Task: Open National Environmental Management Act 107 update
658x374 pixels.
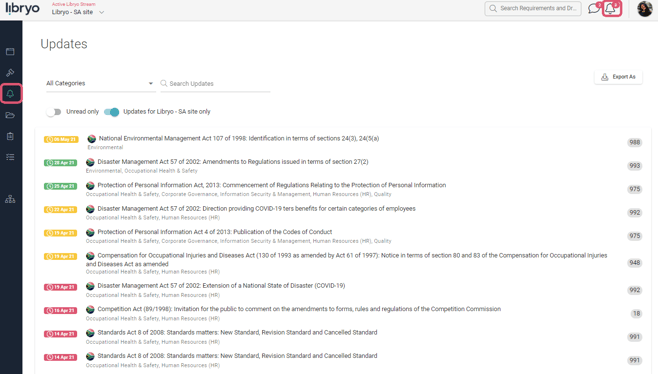Action: (x=238, y=139)
